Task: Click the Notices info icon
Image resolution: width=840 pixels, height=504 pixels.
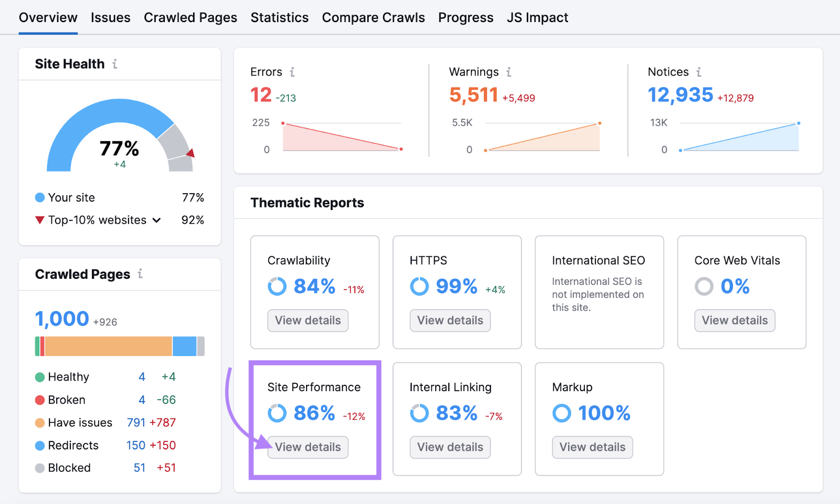Action: point(699,72)
